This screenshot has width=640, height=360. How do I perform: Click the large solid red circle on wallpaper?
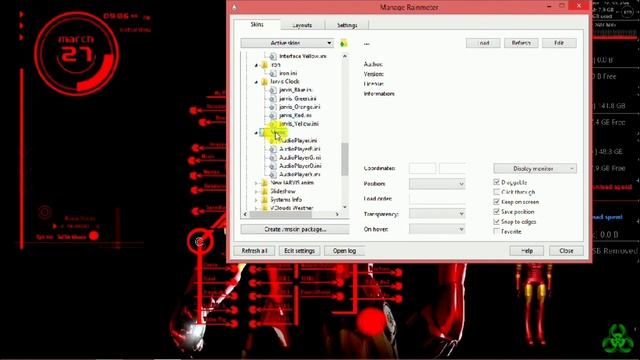[371, 322]
